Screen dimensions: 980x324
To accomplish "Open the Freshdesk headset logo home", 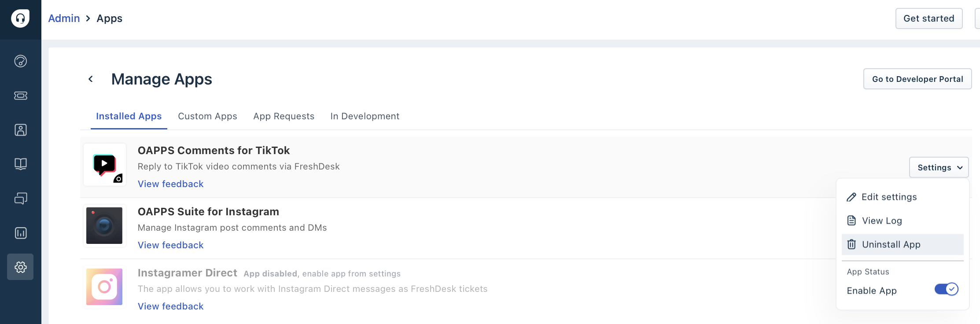I will pyautogui.click(x=20, y=18).
